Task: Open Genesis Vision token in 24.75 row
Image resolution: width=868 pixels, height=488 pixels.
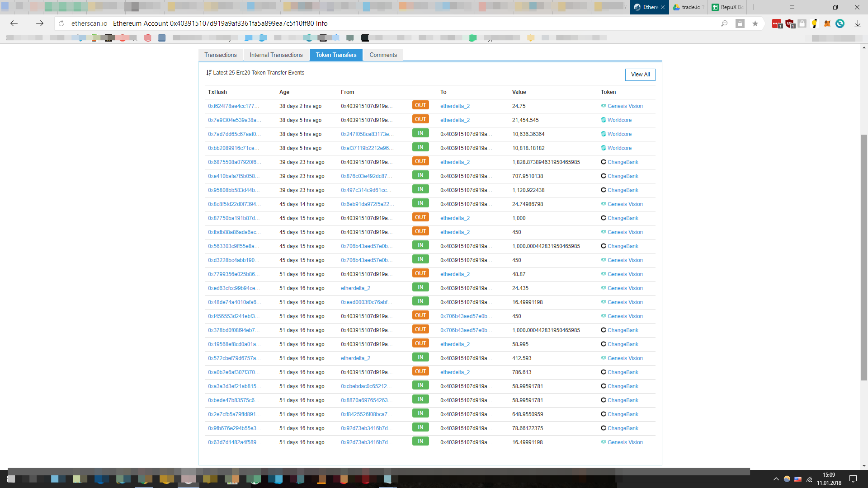Action: (625, 106)
